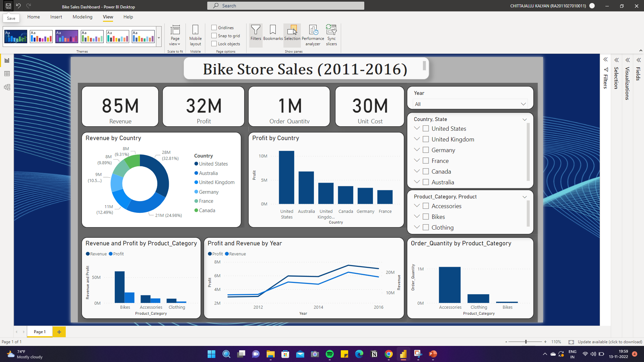Viewport: 644px width, 362px height.
Task: Open the Modeling menu
Action: tap(82, 17)
